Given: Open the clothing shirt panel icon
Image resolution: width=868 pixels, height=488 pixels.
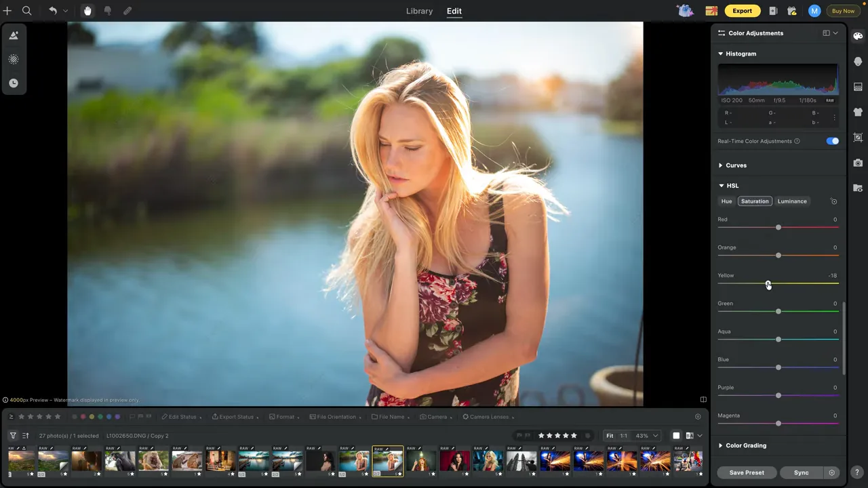Looking at the screenshot, I should point(858,112).
